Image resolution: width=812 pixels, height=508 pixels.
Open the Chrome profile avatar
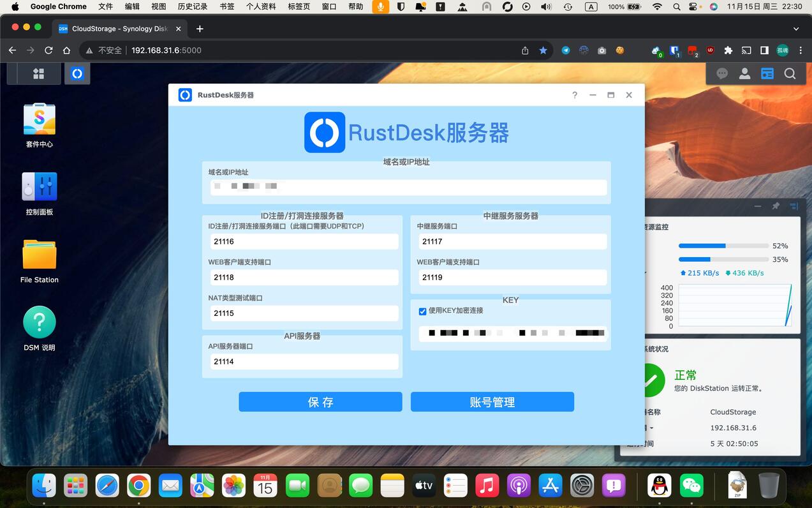tap(783, 50)
